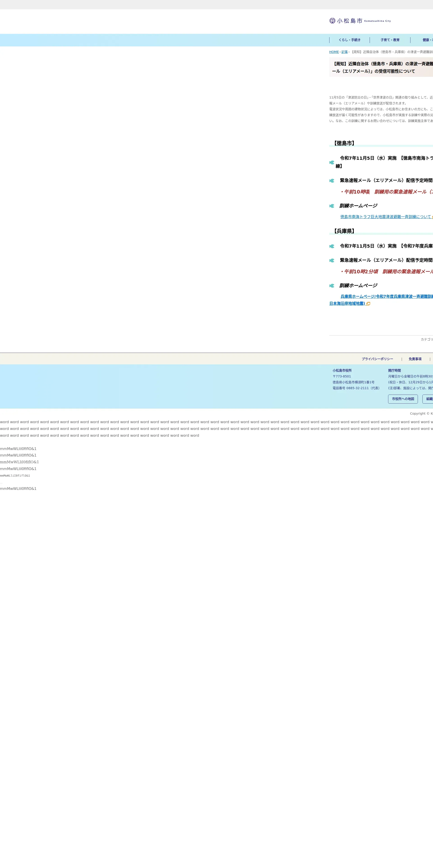Click fish bullet beside Hyogo 緊急速報メール heading
Image resolution: width=433 pixels, height=868 pixels.
click(332, 260)
